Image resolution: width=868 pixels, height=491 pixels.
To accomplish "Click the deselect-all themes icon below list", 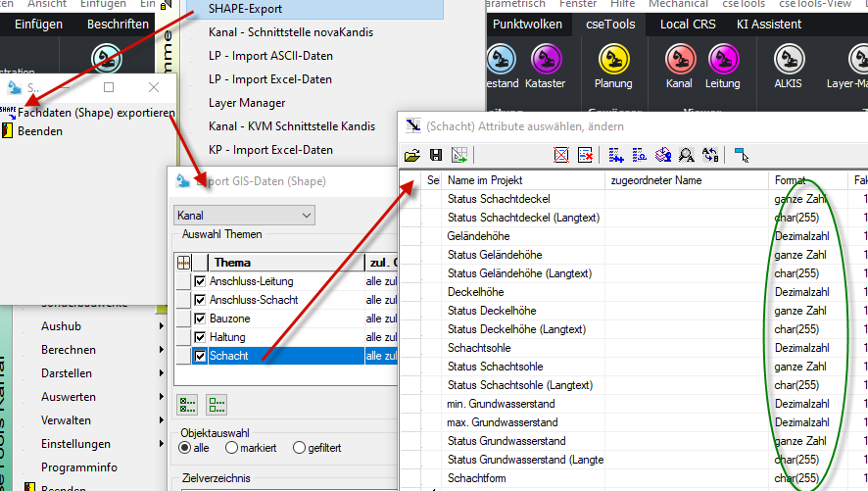I will point(217,404).
